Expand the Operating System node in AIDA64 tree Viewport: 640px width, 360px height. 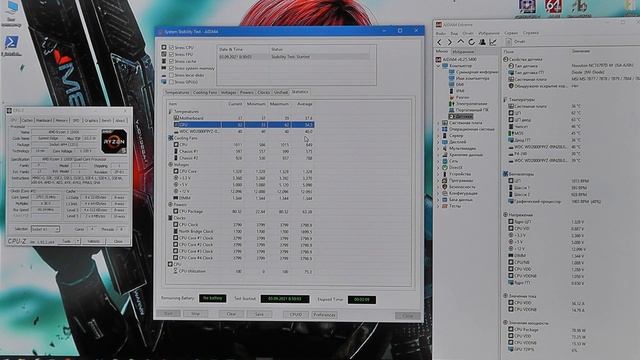pyautogui.click(x=439, y=129)
